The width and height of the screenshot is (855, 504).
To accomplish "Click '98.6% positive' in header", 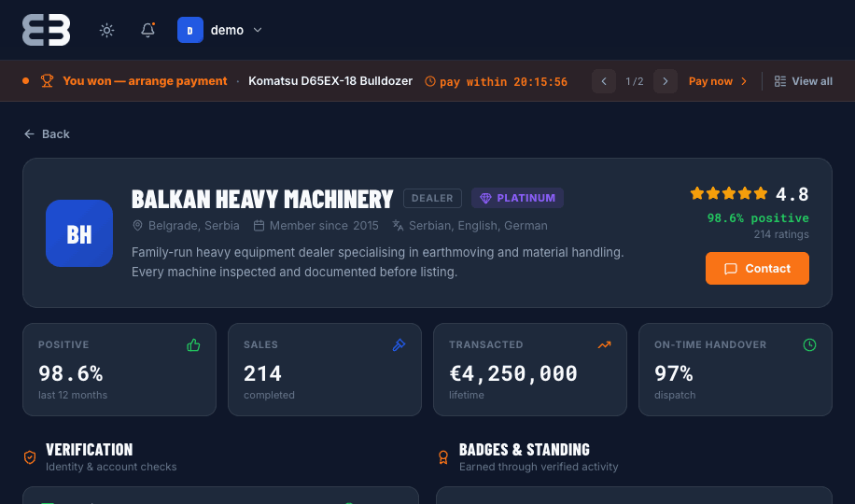I will click(x=758, y=218).
